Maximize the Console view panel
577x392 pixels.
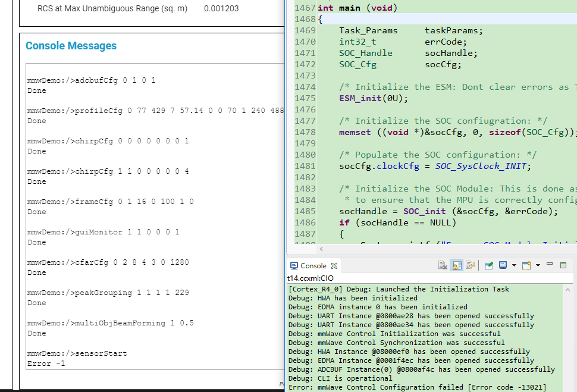point(563,265)
